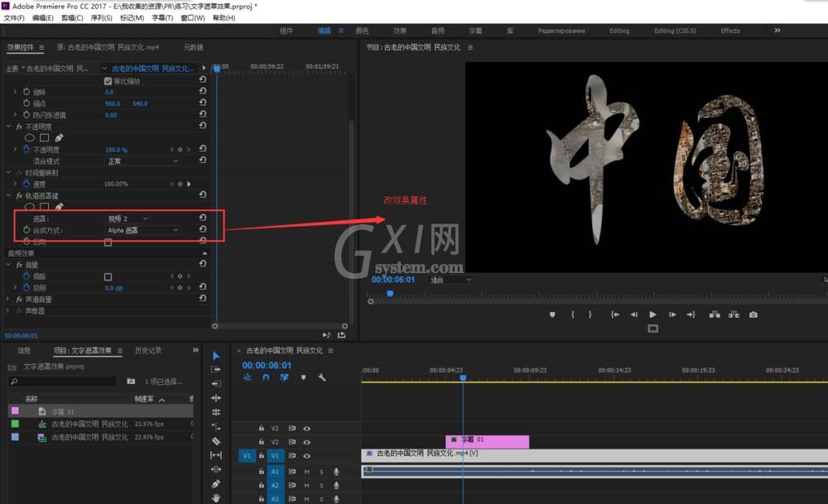Toggle lock on track V2
Viewport: 828px width, 504px height.
[261, 442]
